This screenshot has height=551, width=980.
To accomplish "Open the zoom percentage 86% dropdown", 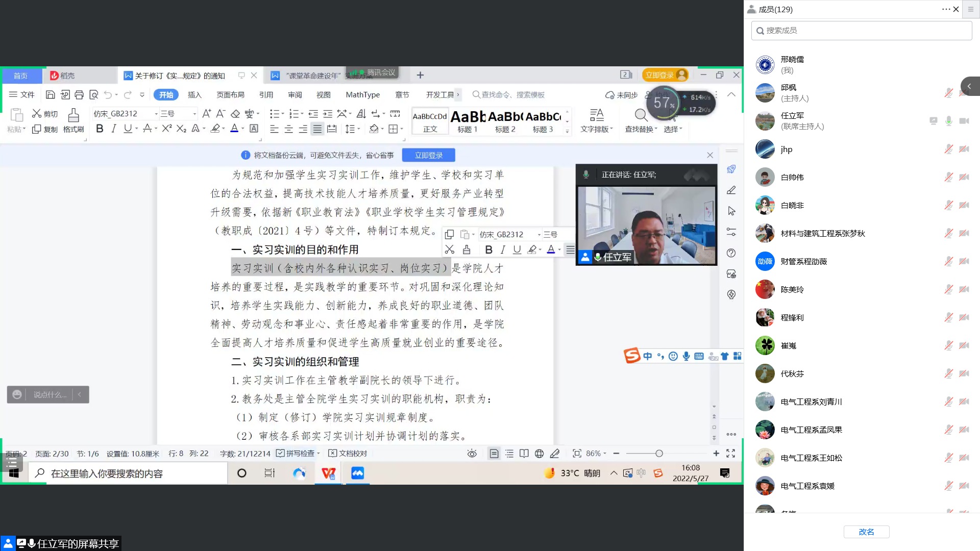I will click(x=596, y=453).
